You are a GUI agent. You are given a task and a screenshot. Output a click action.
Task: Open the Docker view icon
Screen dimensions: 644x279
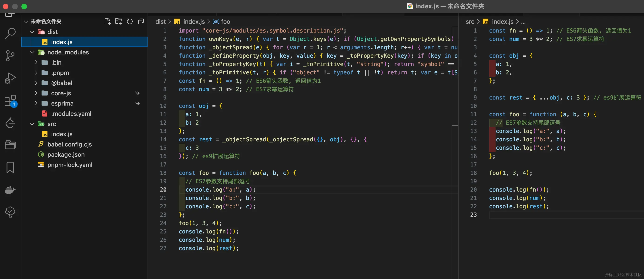[10, 190]
